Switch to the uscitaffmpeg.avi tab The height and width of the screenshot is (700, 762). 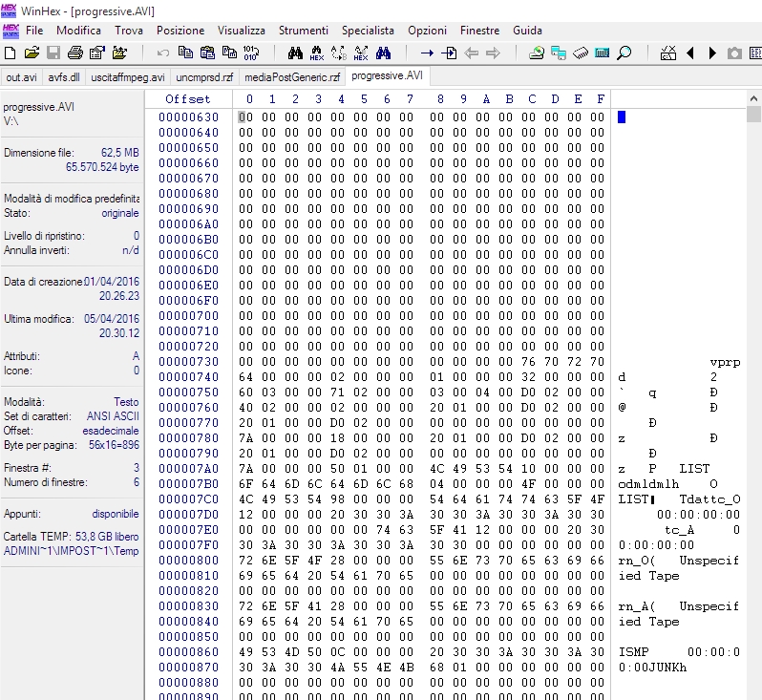coord(128,77)
